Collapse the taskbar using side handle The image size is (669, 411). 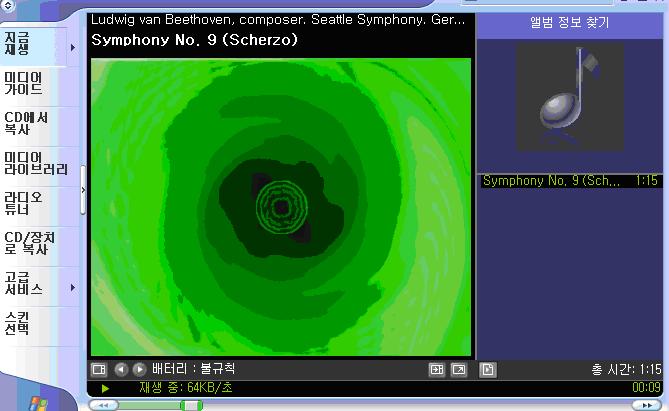83,190
